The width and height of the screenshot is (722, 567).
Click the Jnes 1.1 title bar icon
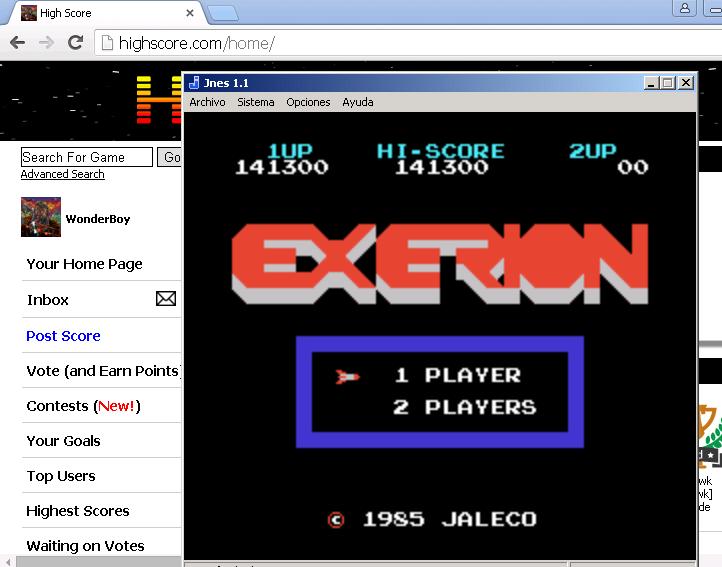(194, 82)
